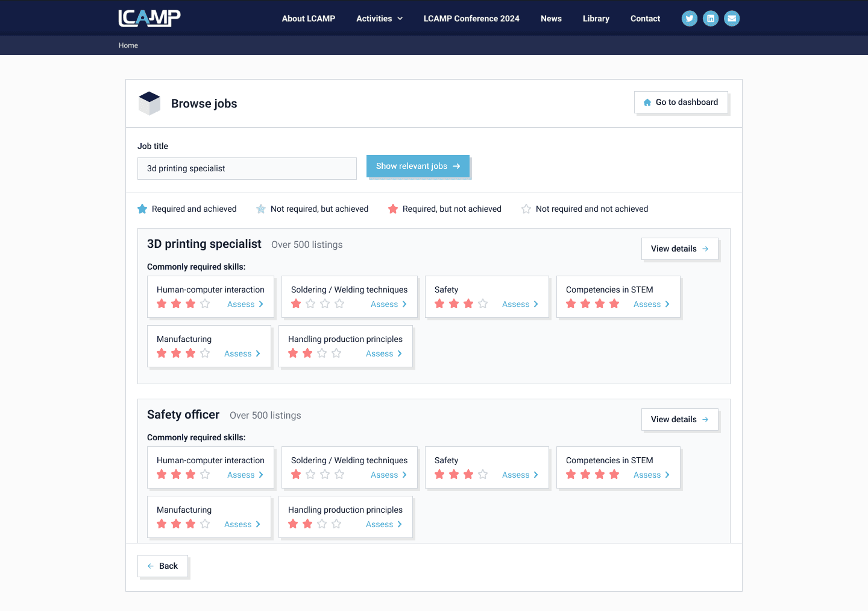View details for 3D printing specialist
868x611 pixels.
click(680, 249)
